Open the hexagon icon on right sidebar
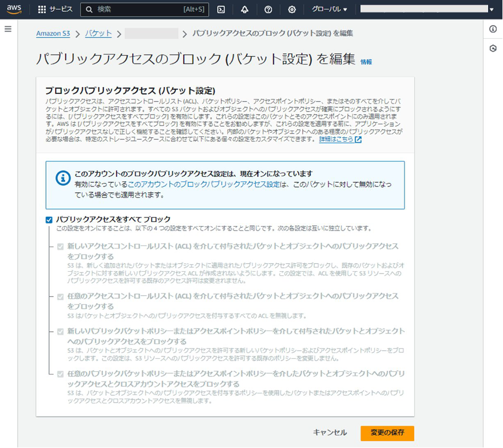503x448 pixels. pos(493,49)
